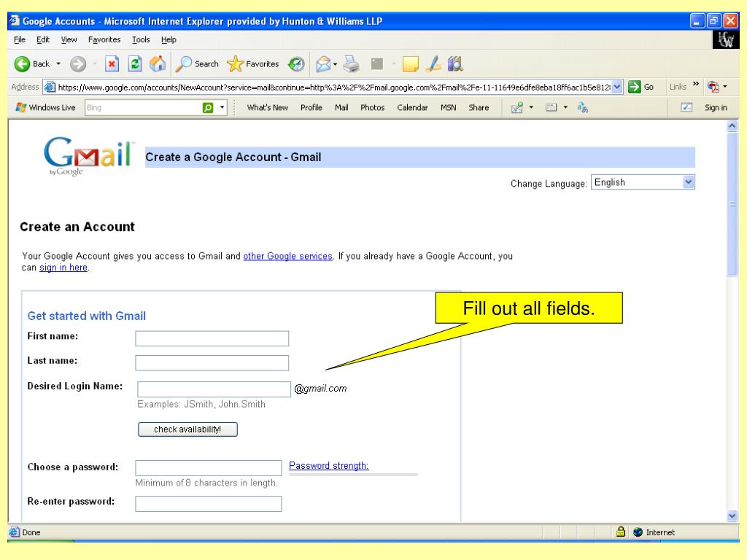
Task: Click the Desired Login Name field
Action: (214, 389)
